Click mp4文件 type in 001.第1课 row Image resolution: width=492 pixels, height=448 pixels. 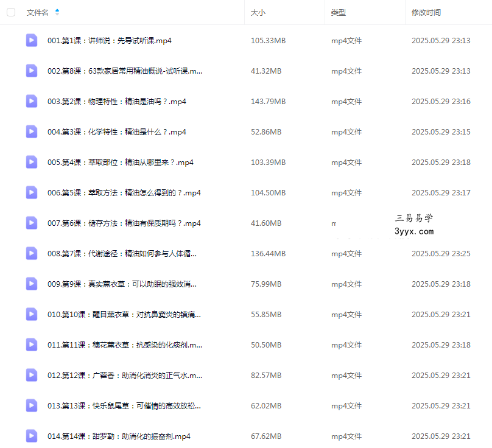pos(346,41)
